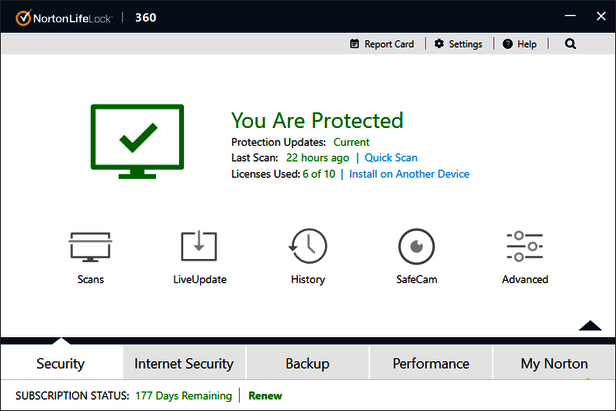The height and width of the screenshot is (411, 616).
Task: Click the Renew subscription link
Action: click(x=265, y=396)
